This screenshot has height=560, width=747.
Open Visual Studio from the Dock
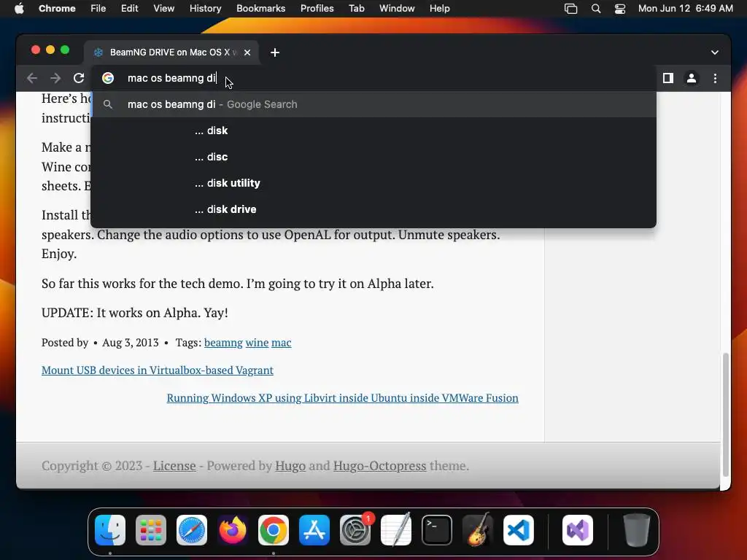pos(578,530)
